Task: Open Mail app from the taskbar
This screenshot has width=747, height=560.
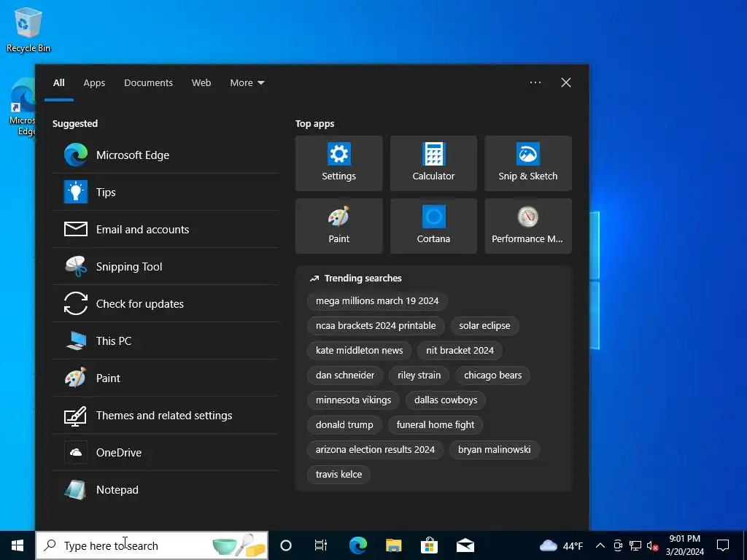Action: (x=465, y=545)
